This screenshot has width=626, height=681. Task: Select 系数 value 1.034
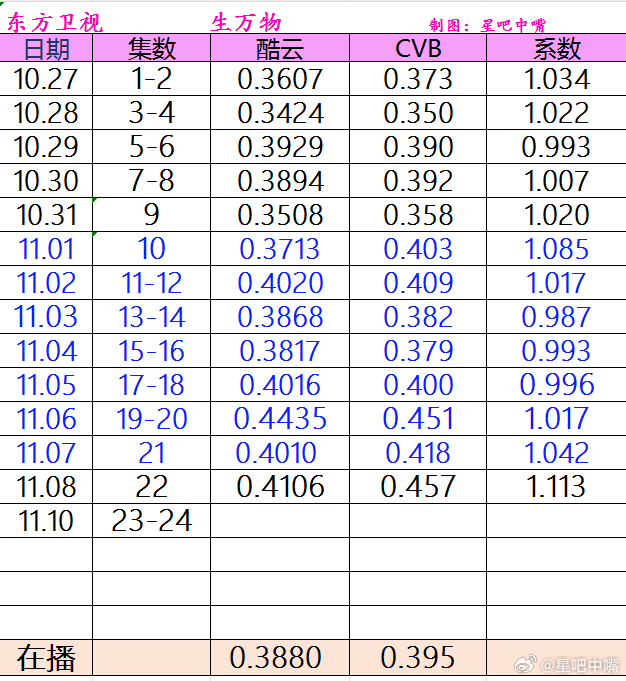point(556,79)
